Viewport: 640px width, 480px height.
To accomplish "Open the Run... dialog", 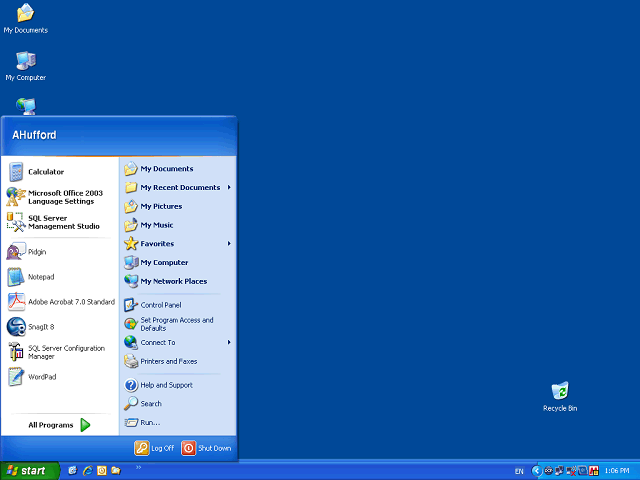I will click(x=178, y=422).
